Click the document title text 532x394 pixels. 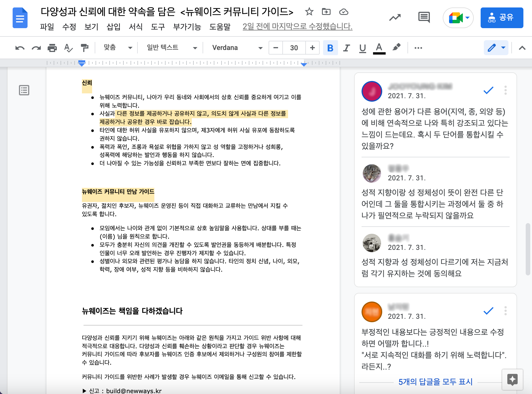click(x=167, y=12)
